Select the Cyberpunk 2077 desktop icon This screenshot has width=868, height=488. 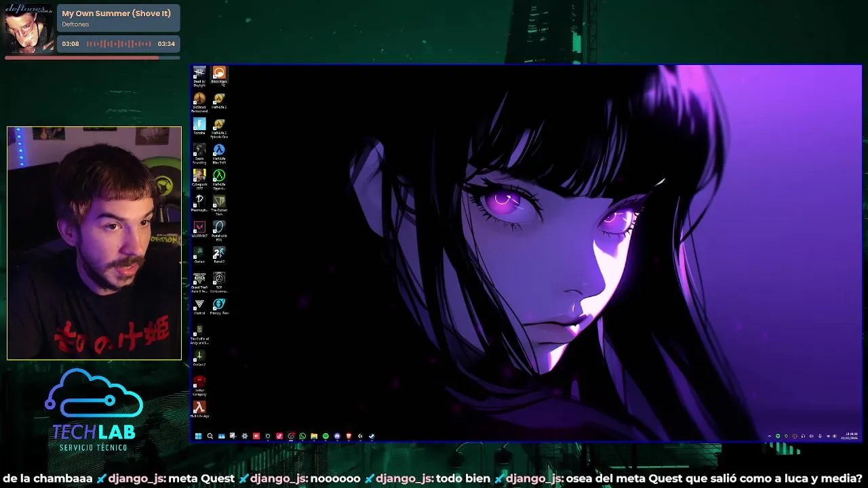click(x=199, y=180)
